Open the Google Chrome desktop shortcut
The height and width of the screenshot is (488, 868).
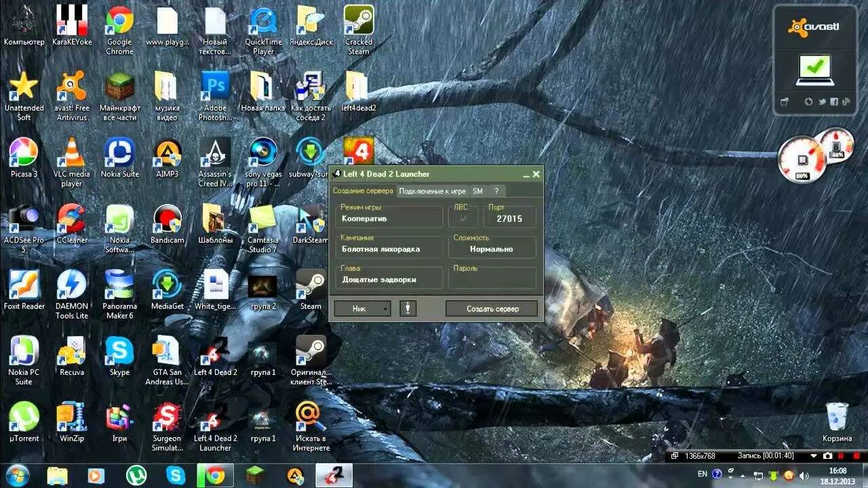pyautogui.click(x=119, y=29)
